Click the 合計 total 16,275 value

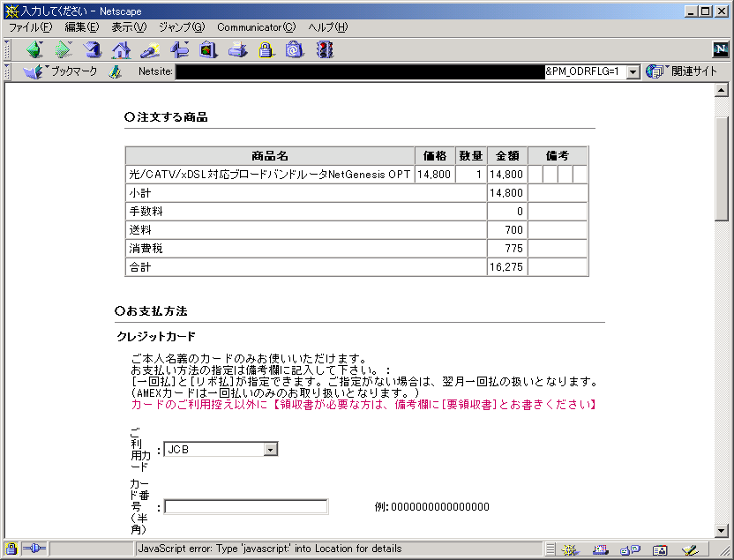[506, 267]
